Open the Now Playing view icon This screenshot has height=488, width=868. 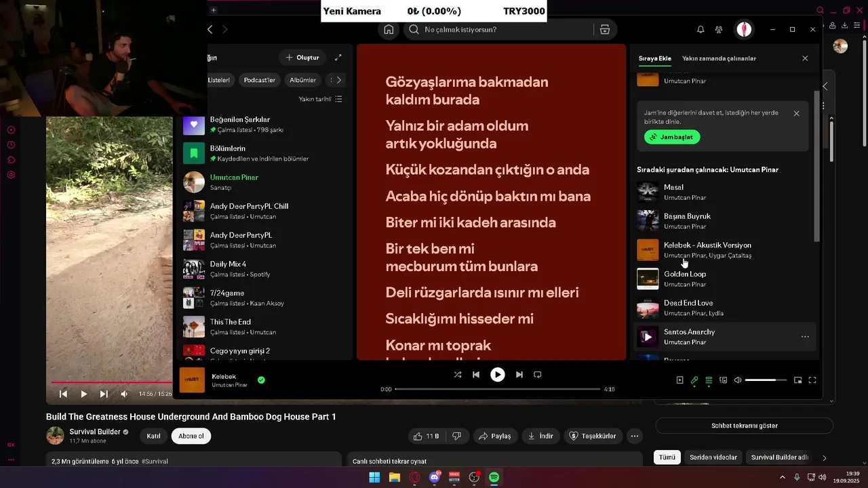coord(680,380)
